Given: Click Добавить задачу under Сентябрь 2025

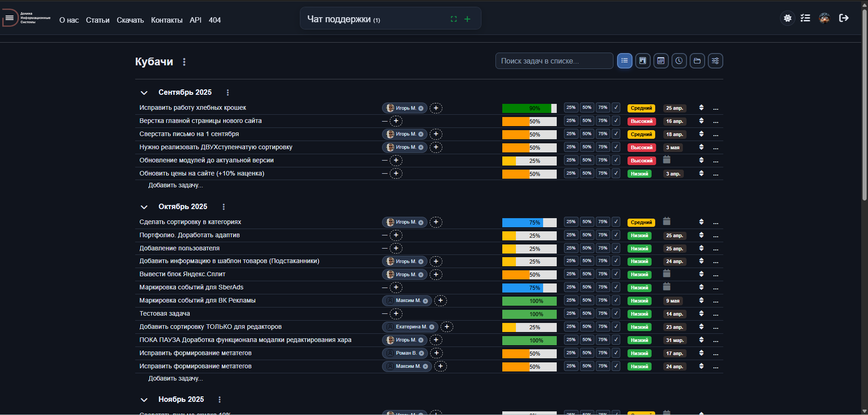Looking at the screenshot, I should click(176, 185).
